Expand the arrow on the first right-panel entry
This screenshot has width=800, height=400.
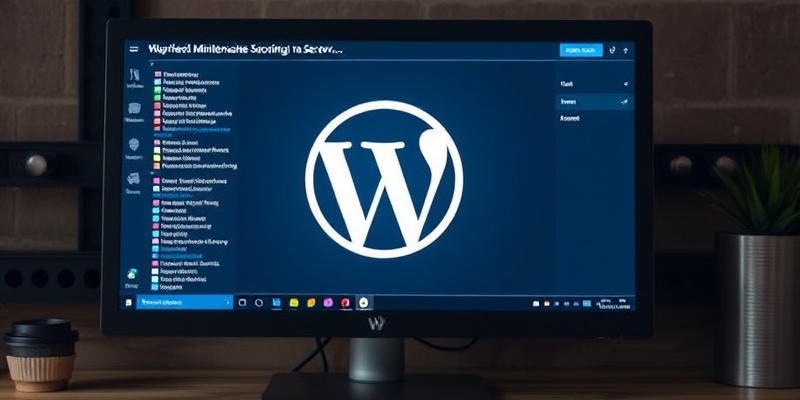click(x=626, y=84)
